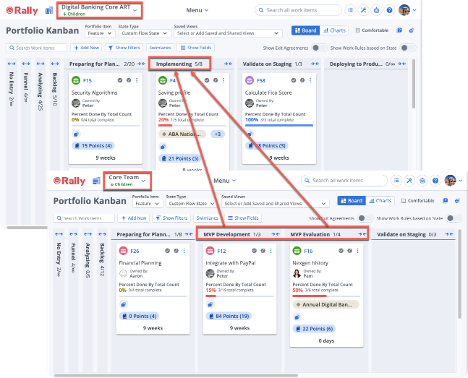
Task: Toggle Show Work Rules based on State in Digital Banking window
Action: (x=408, y=48)
